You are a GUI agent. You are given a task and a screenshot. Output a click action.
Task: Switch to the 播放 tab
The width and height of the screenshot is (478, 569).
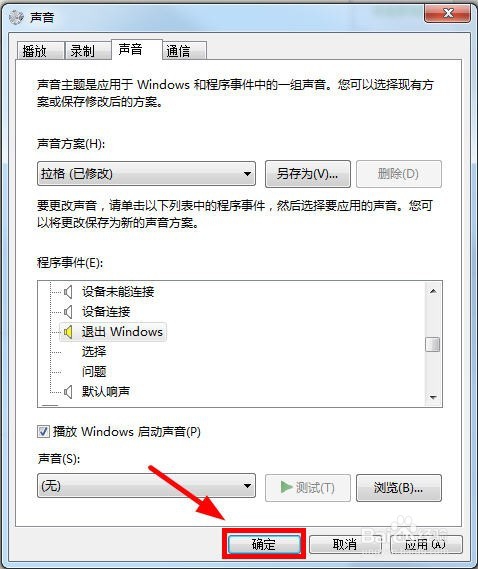(40, 51)
